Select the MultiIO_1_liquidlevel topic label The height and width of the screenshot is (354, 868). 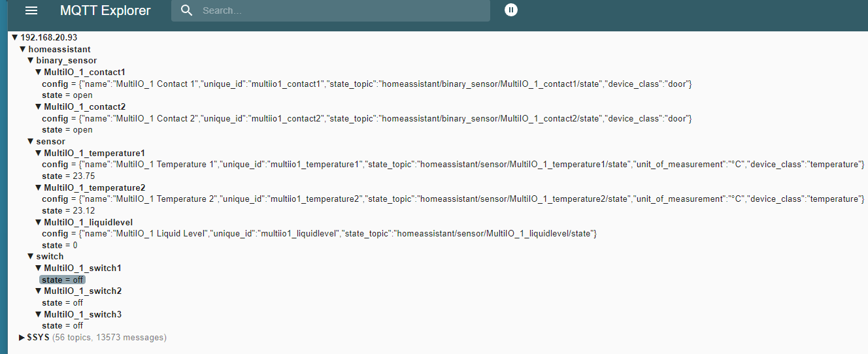(x=90, y=222)
